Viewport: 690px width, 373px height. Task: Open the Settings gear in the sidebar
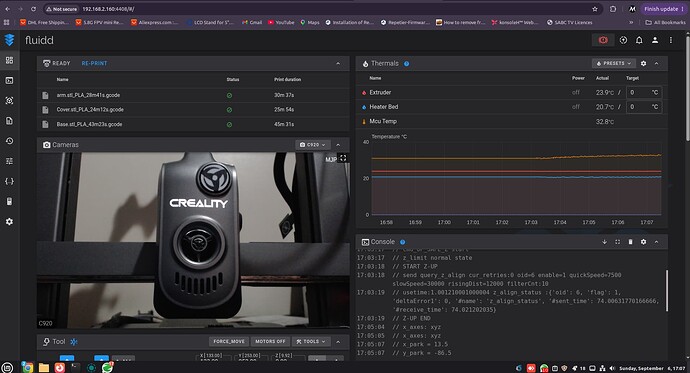[x=9, y=222]
